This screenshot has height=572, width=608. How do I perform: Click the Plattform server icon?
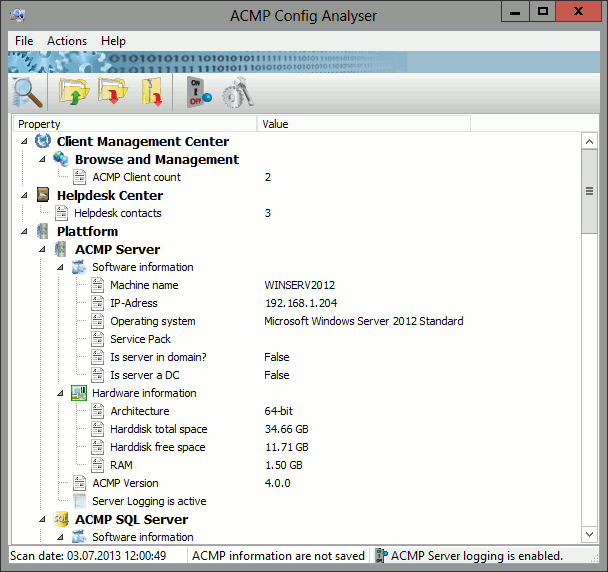click(x=43, y=231)
